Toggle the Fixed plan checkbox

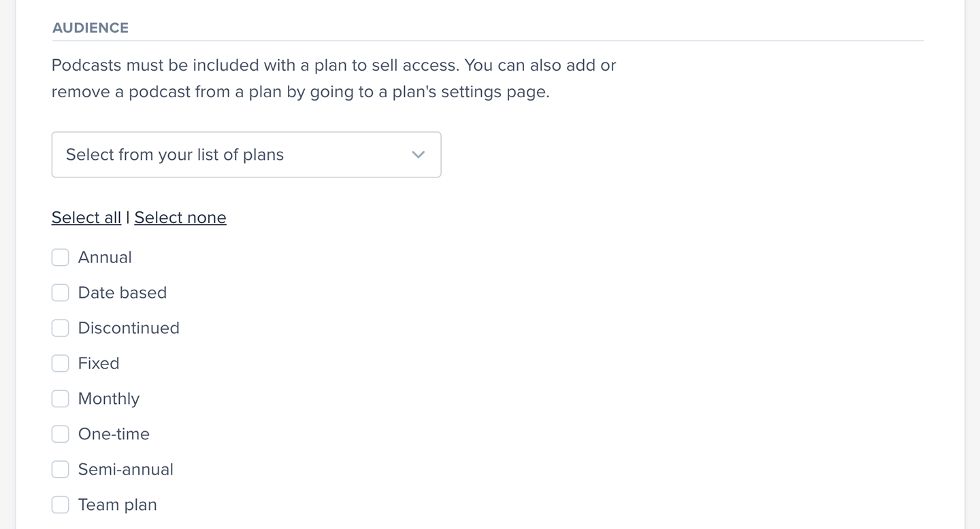61,364
